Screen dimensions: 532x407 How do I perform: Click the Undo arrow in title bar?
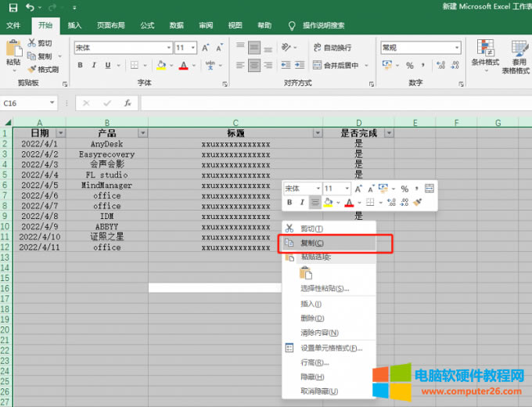29,7
